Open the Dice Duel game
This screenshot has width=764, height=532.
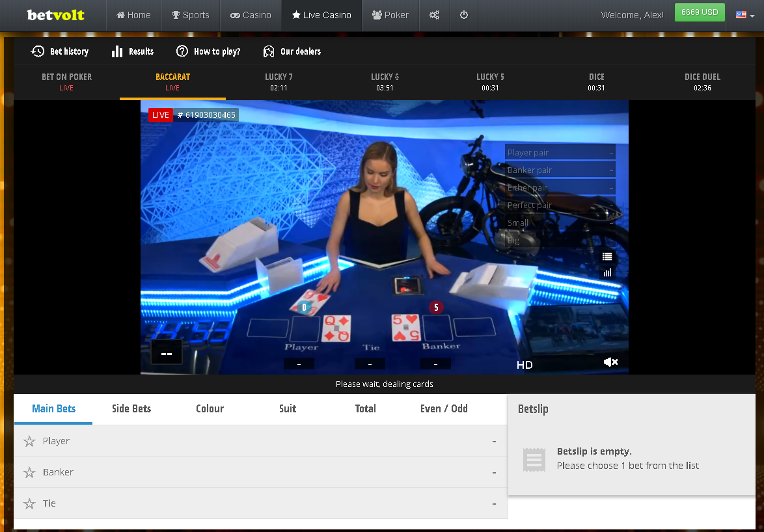coord(702,82)
